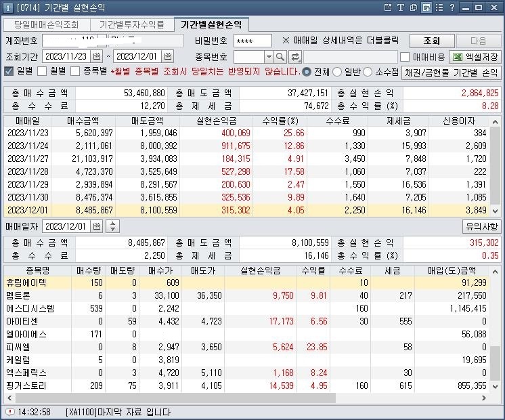Toggle the 월별 checkbox
This screenshot has width=505, height=420.
42,71
